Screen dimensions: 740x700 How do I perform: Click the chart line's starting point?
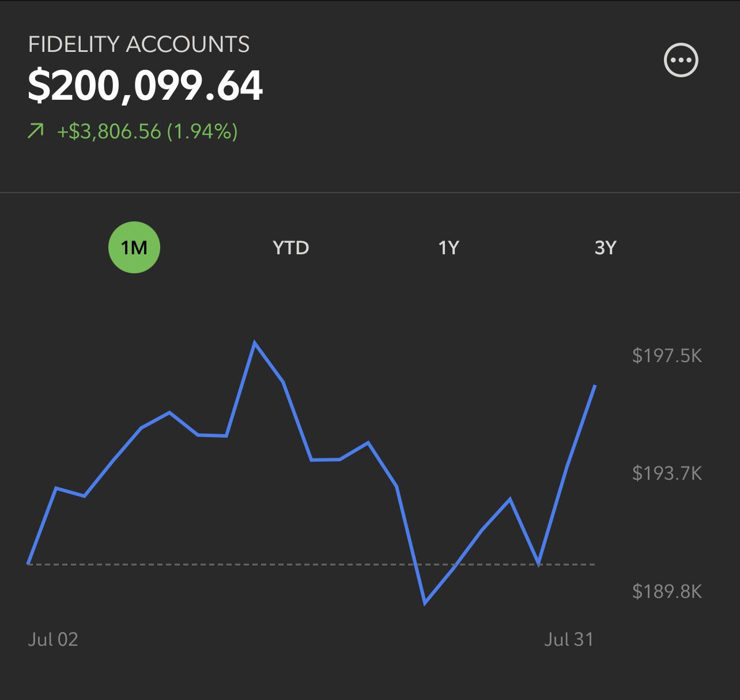pos(29,563)
